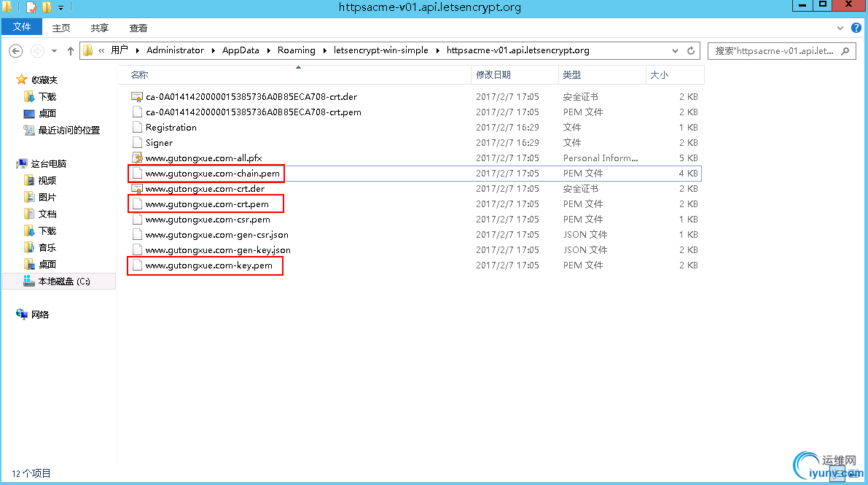
Task: Click the Signer file icon
Action: pos(137,142)
